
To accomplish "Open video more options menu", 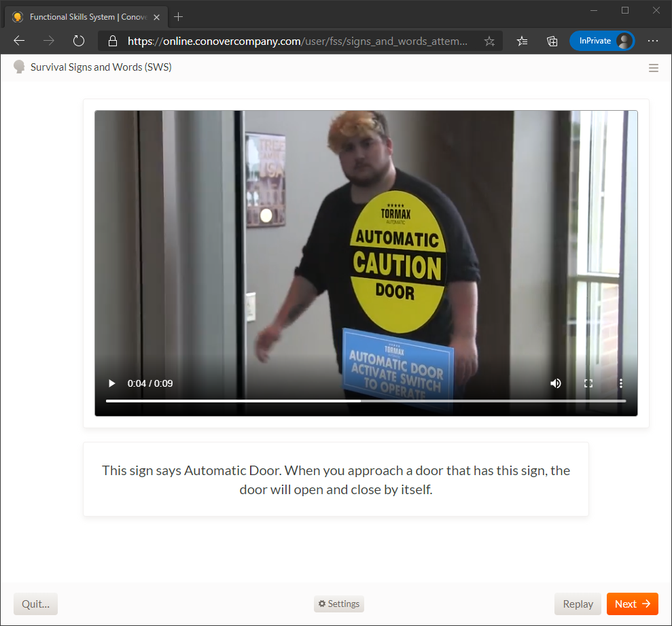I will click(620, 383).
